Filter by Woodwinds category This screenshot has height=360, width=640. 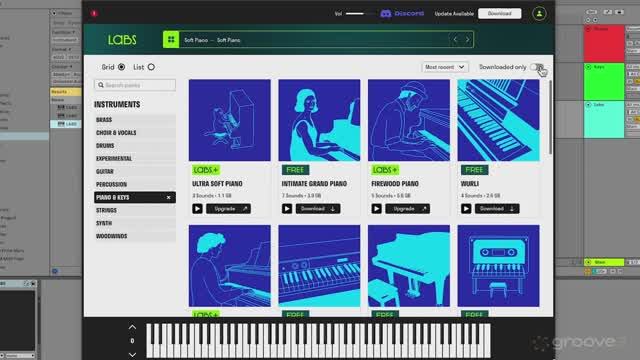pos(135,236)
